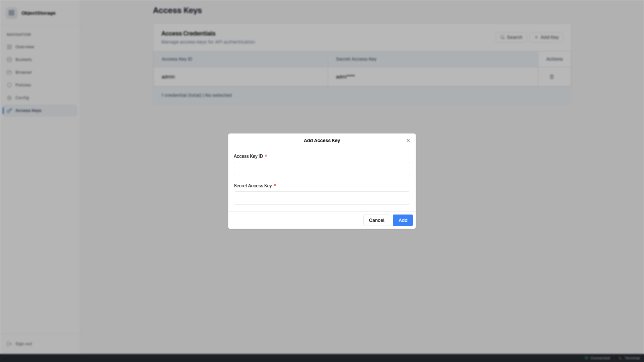The height and width of the screenshot is (362, 644).
Task: Focus the Access Key ID input field
Action: coord(322,169)
